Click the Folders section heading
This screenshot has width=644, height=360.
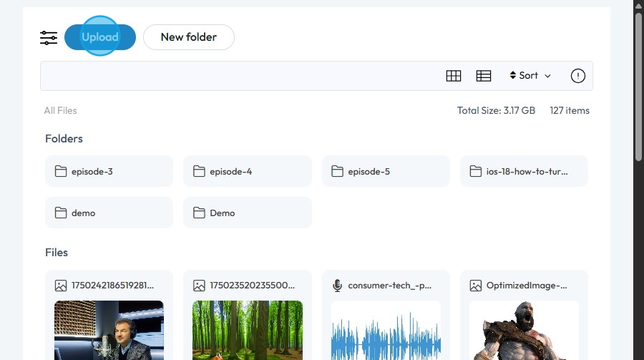click(64, 139)
